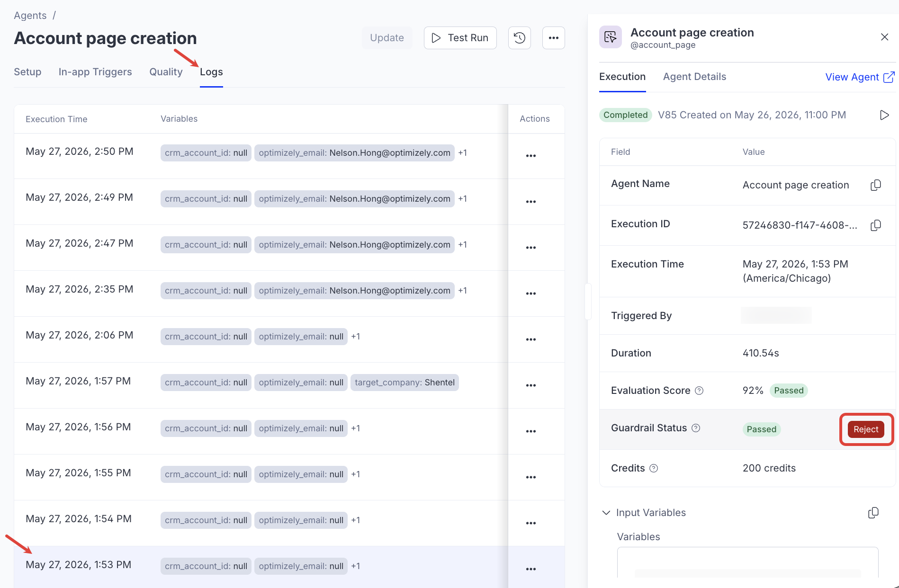Expand +1 variables on the 2:50 PM row
This screenshot has width=899, height=588.
pyautogui.click(x=463, y=153)
